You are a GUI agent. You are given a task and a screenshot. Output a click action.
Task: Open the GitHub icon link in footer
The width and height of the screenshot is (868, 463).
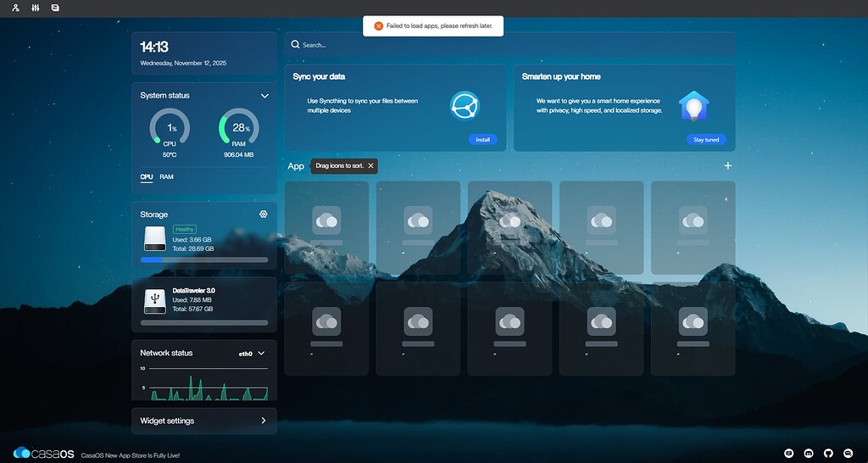[x=828, y=454]
